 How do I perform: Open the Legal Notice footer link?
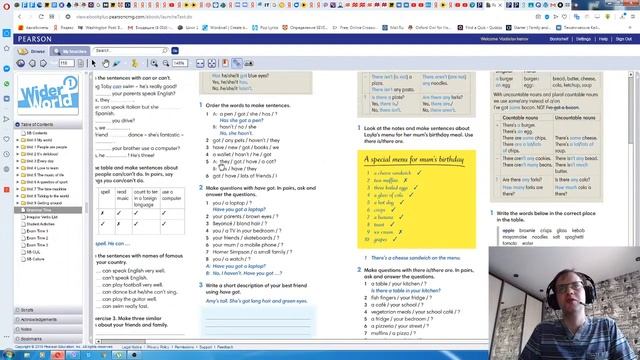(x=131, y=347)
